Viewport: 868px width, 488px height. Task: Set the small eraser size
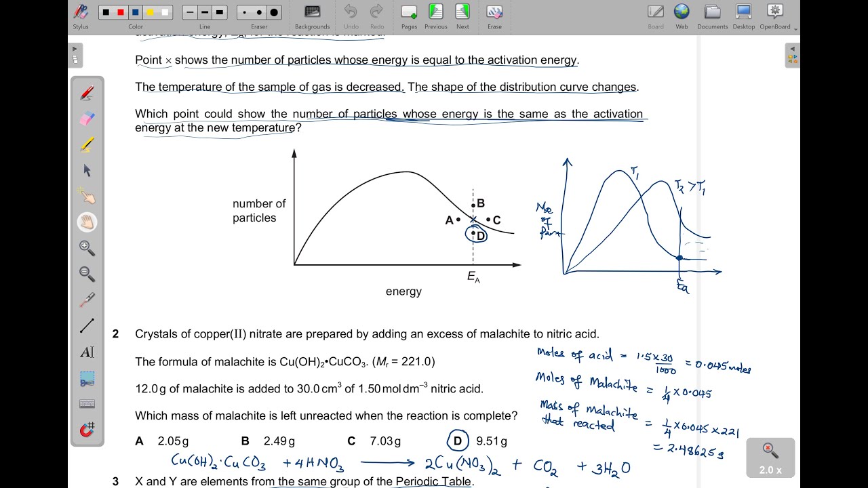[244, 12]
